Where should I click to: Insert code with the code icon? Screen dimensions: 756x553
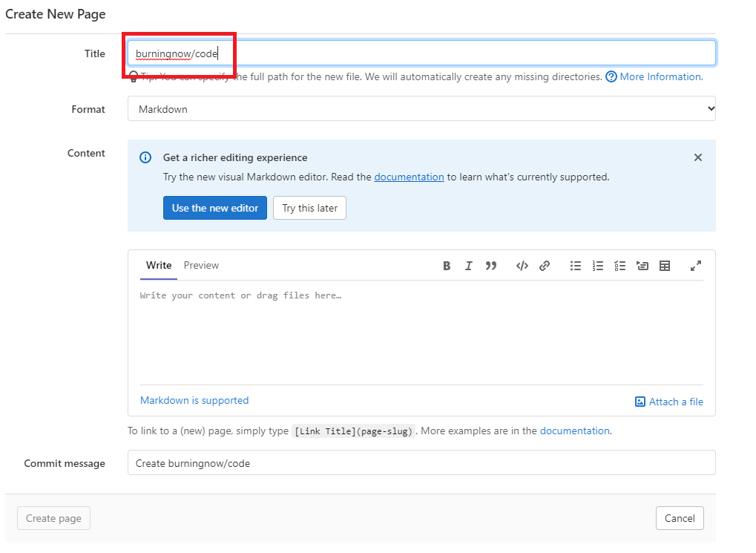(522, 266)
